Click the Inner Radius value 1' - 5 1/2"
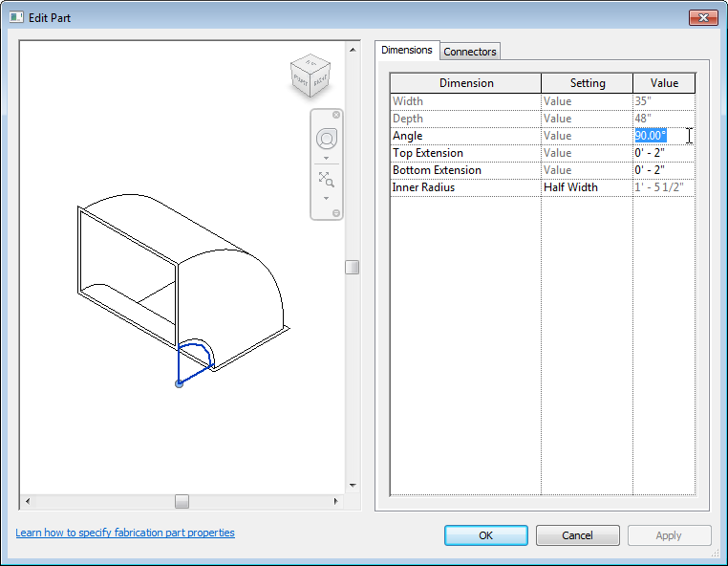 [x=664, y=187]
